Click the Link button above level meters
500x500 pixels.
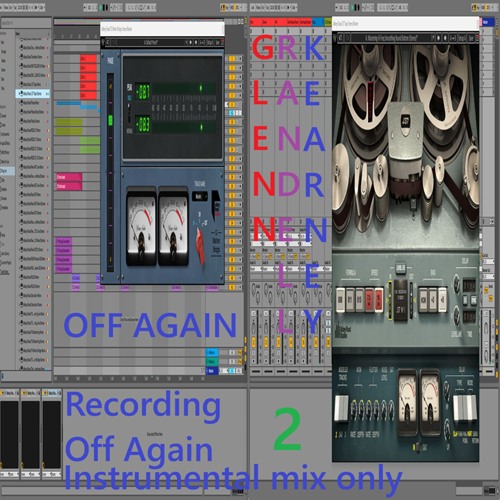pos(401,268)
